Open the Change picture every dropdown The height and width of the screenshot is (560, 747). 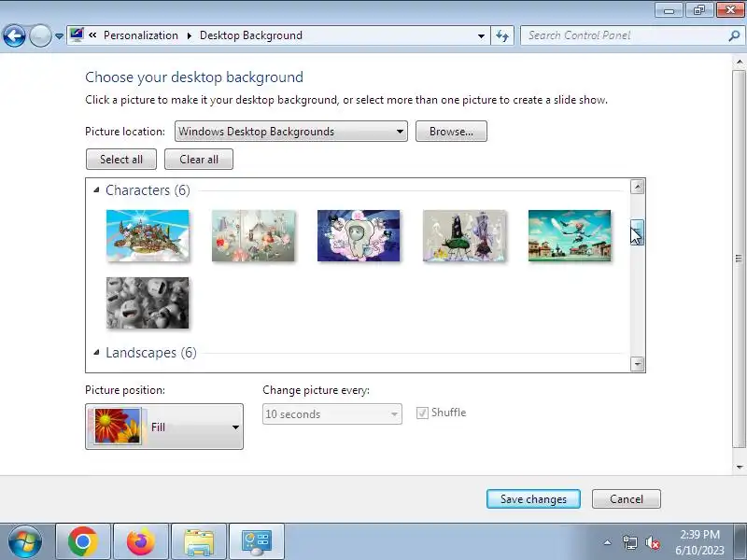click(x=332, y=413)
